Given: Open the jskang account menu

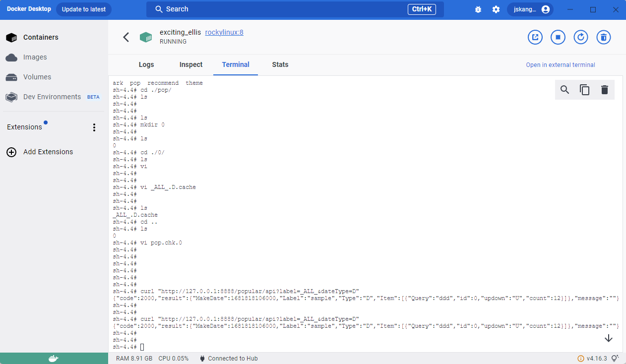Looking at the screenshot, I should 530,9.
